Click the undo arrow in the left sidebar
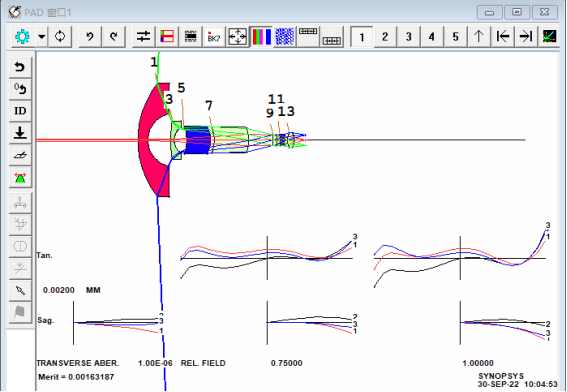This screenshot has width=567, height=392. (x=20, y=67)
